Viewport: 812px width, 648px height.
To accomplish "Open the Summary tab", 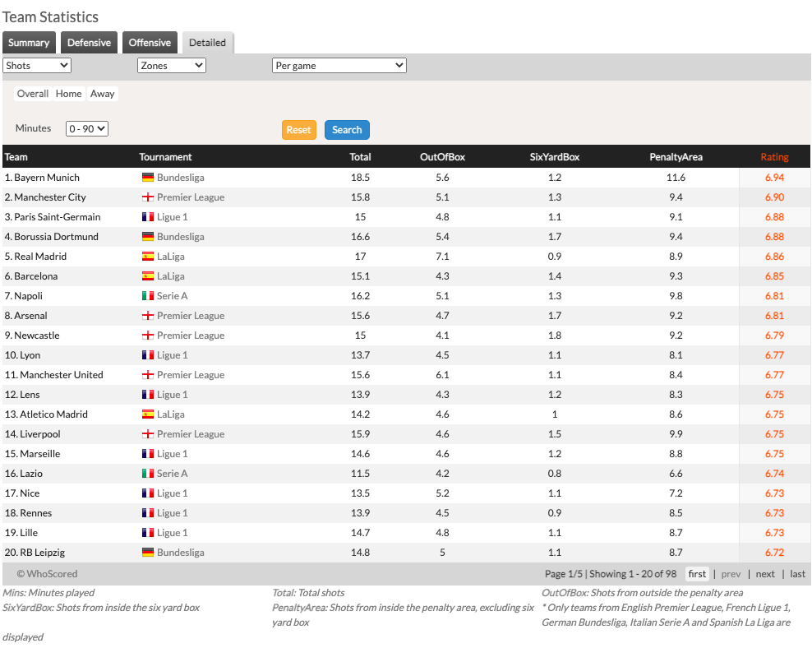I will click(29, 43).
